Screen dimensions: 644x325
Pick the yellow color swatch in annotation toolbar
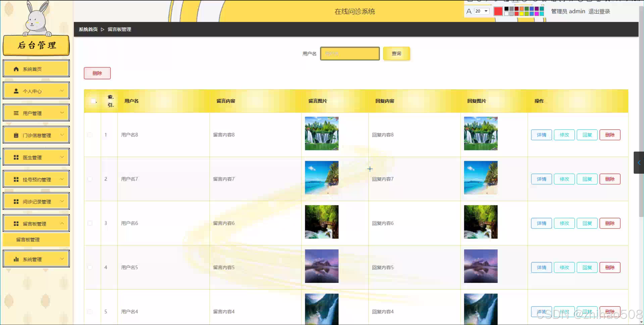pyautogui.click(x=522, y=14)
